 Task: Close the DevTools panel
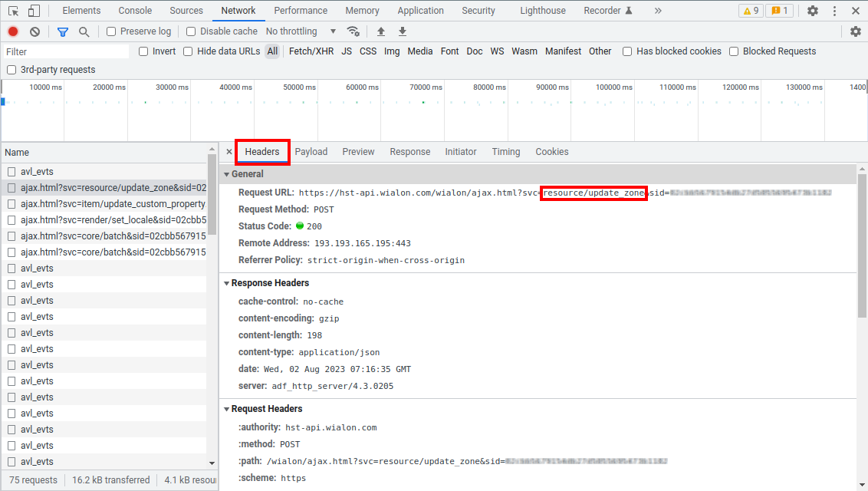(x=855, y=11)
